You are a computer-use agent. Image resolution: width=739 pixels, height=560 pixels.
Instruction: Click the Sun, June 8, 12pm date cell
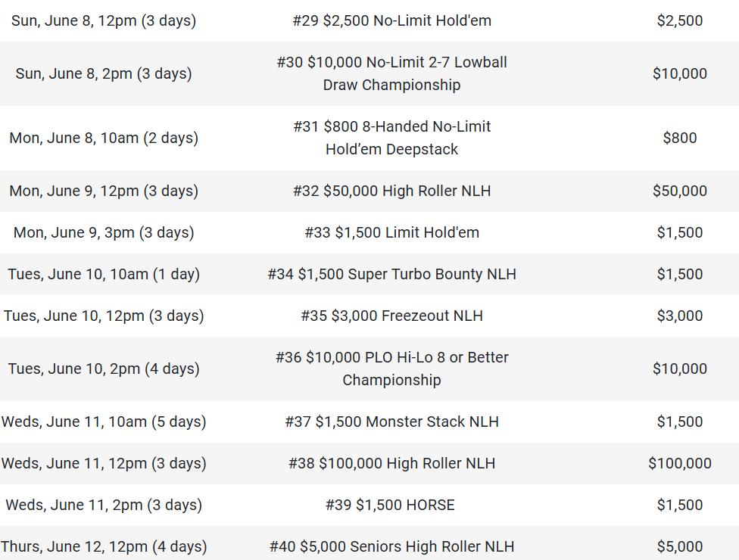click(x=104, y=20)
